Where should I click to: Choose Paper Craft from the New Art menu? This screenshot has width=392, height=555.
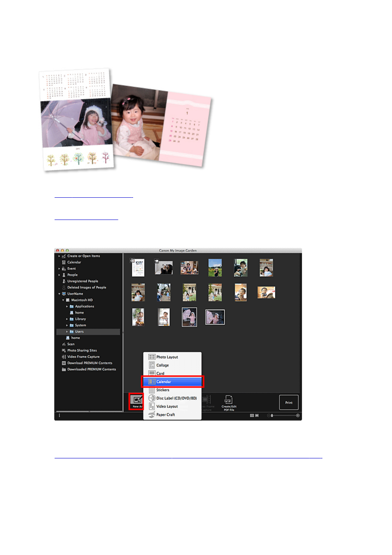172,414
